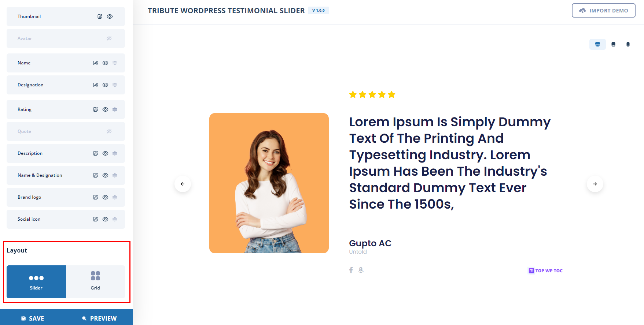Image resolution: width=644 pixels, height=325 pixels.
Task: Click the Lorem Ipsum testimonial description
Action: point(450,163)
